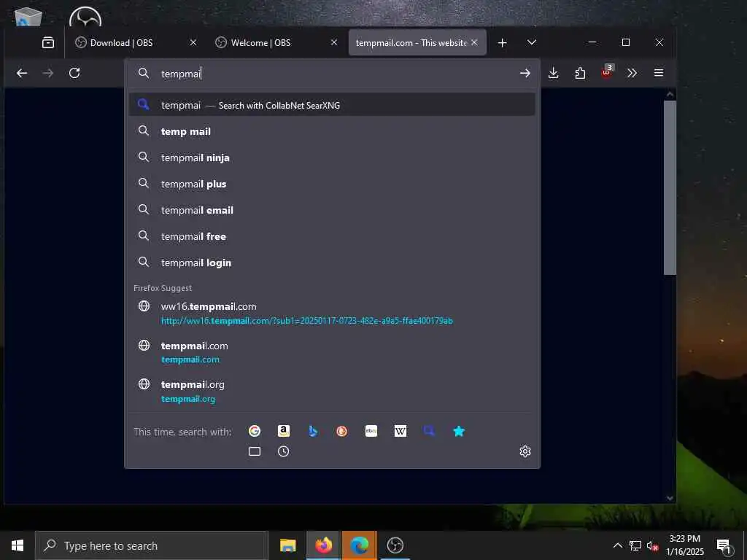Screen dimensions: 747x560
Task: Select the tempmail.com tab
Action: (411, 43)
